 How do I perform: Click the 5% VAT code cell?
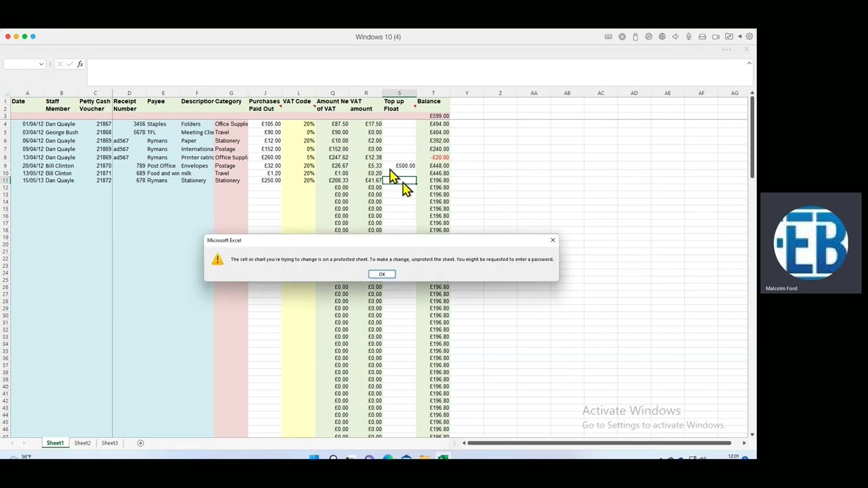coord(298,157)
